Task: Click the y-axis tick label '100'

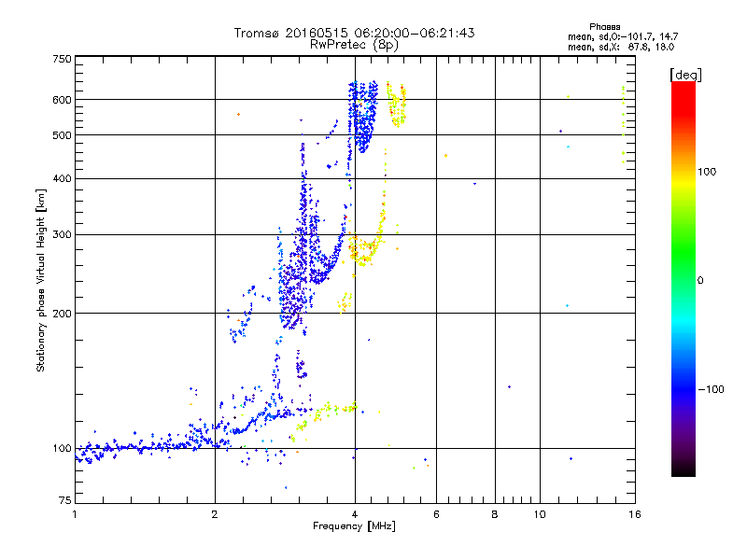Action: click(62, 448)
